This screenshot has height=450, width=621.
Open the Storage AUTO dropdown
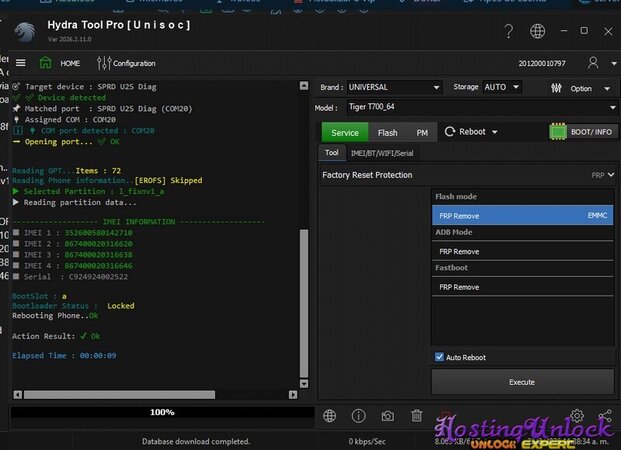coord(502,88)
